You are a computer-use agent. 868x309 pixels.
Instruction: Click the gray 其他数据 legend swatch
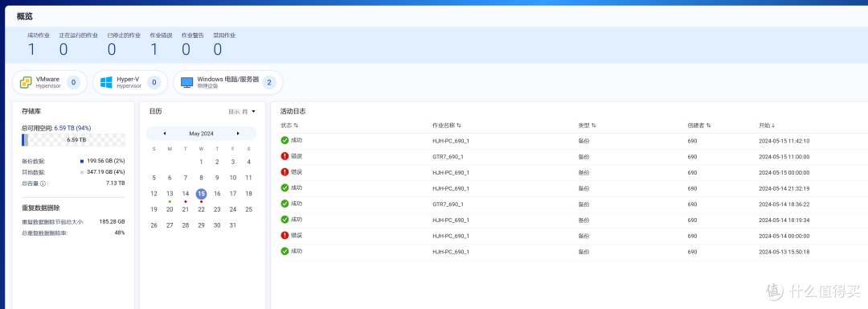point(82,172)
